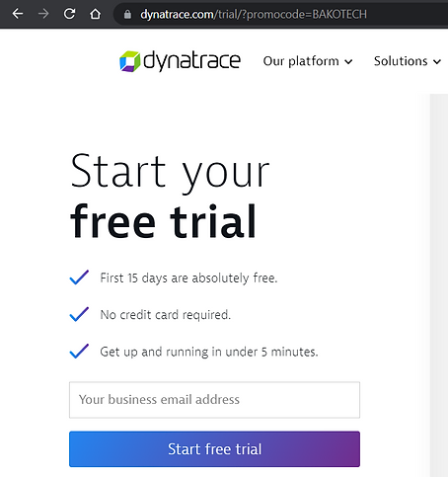
Task: Click the Dynatrace cube logo icon
Action: pyautogui.click(x=130, y=61)
